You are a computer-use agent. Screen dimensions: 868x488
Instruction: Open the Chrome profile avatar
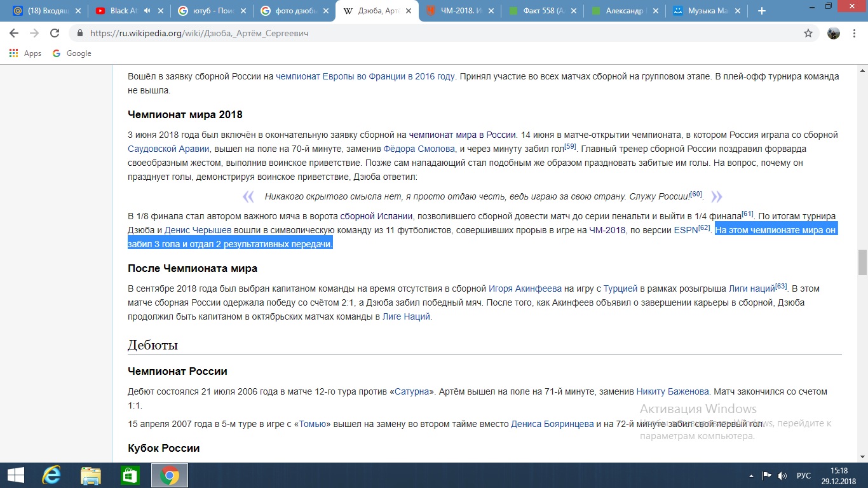coord(834,33)
